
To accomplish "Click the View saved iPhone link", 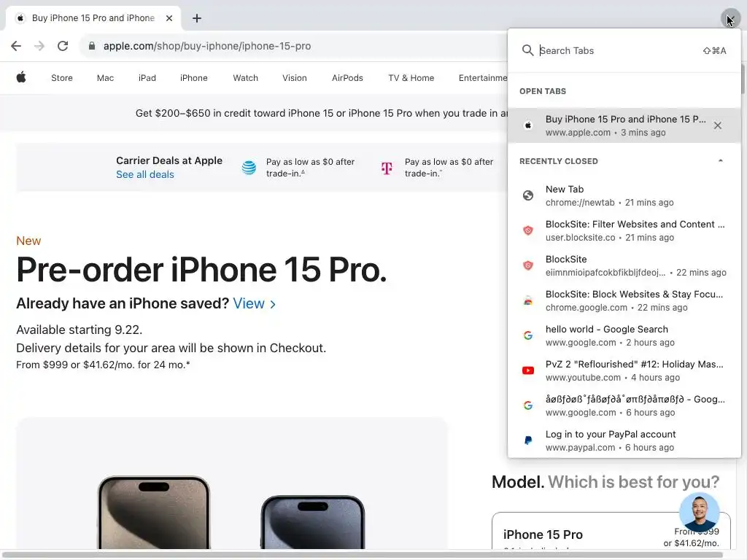I will pyautogui.click(x=254, y=304).
